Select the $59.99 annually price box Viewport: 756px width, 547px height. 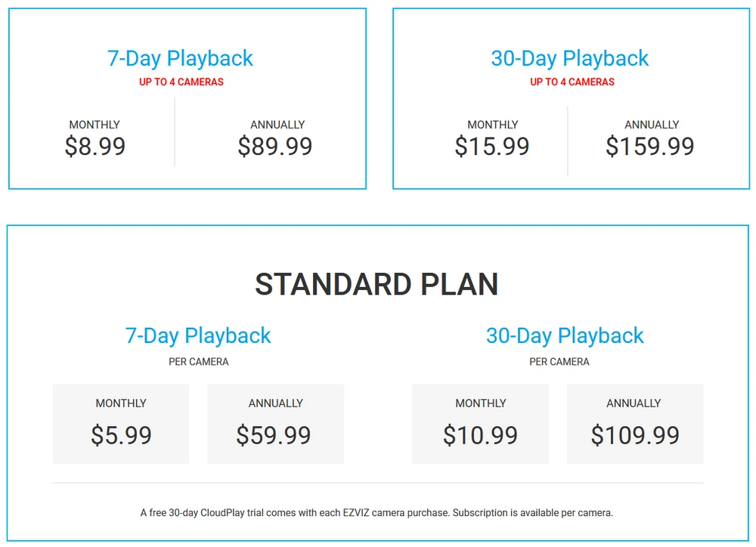coord(275,424)
